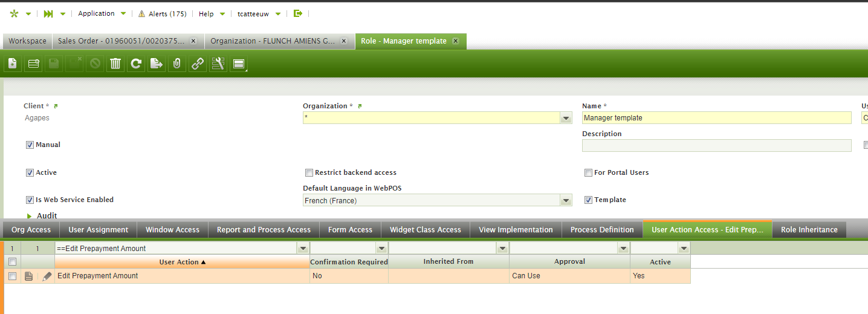The height and width of the screenshot is (314, 868).
Task: Click the green logout icon
Action: click(x=297, y=13)
